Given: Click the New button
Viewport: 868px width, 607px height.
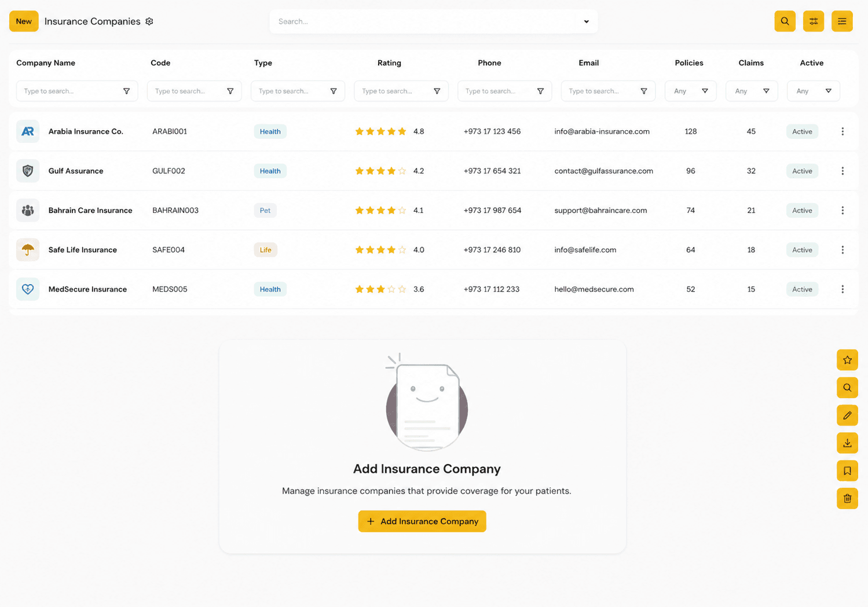Looking at the screenshot, I should point(24,21).
